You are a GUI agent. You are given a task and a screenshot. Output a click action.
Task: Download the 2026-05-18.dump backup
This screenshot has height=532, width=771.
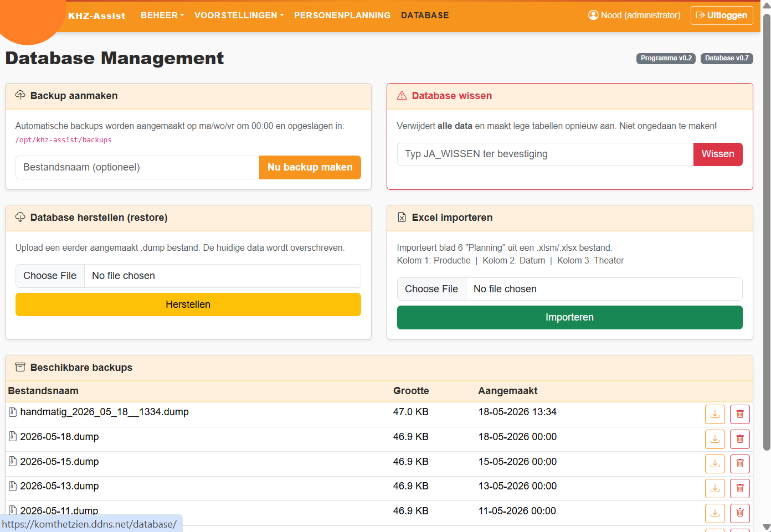point(715,439)
